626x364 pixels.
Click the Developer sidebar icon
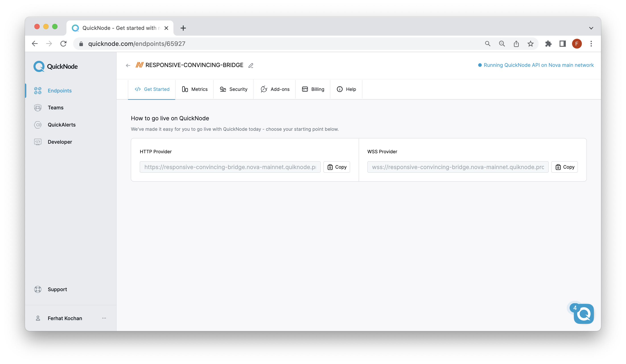[38, 142]
